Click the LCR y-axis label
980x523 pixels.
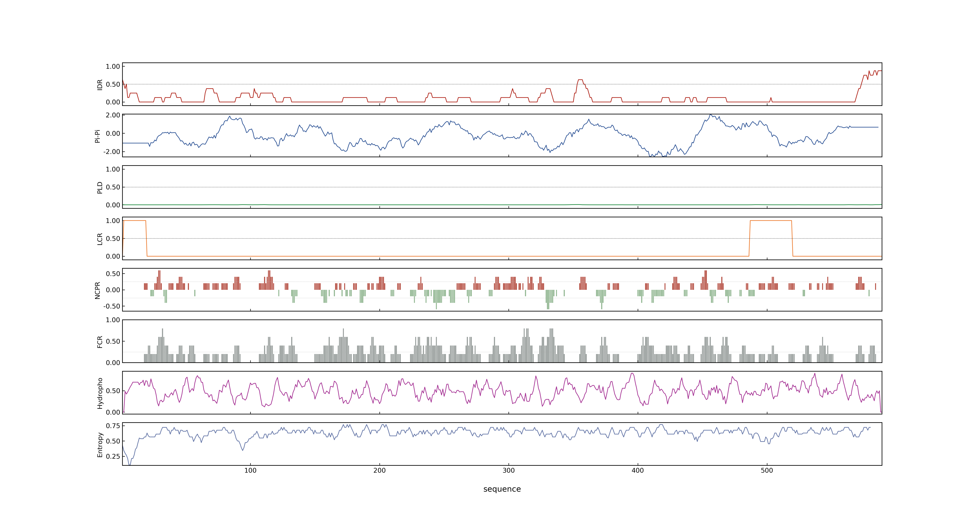pyautogui.click(x=100, y=239)
